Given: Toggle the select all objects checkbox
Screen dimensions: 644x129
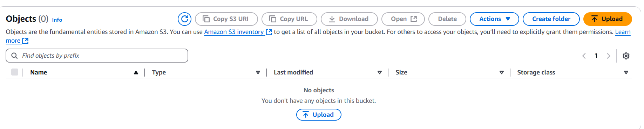Looking at the screenshot, I should click(15, 72).
